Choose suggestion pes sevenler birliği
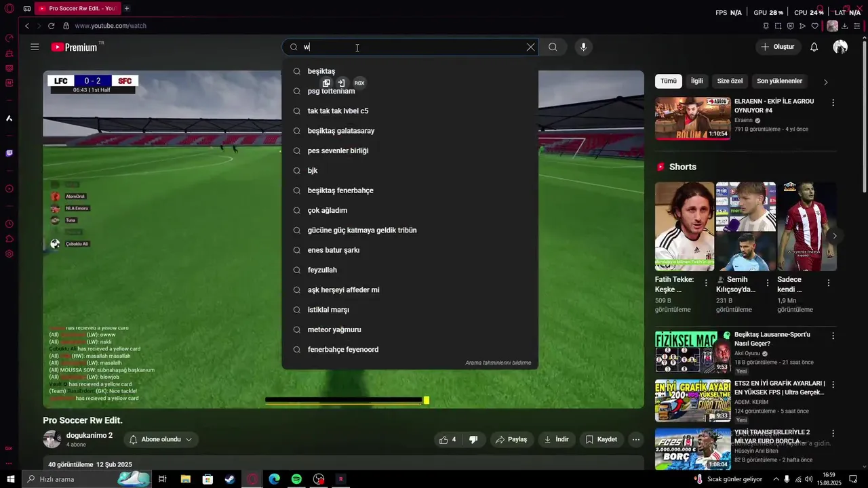The image size is (868, 488). (x=410, y=150)
